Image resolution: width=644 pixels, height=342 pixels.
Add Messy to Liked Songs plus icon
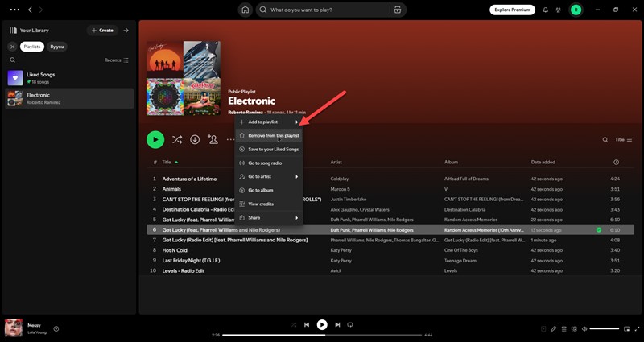(56, 329)
